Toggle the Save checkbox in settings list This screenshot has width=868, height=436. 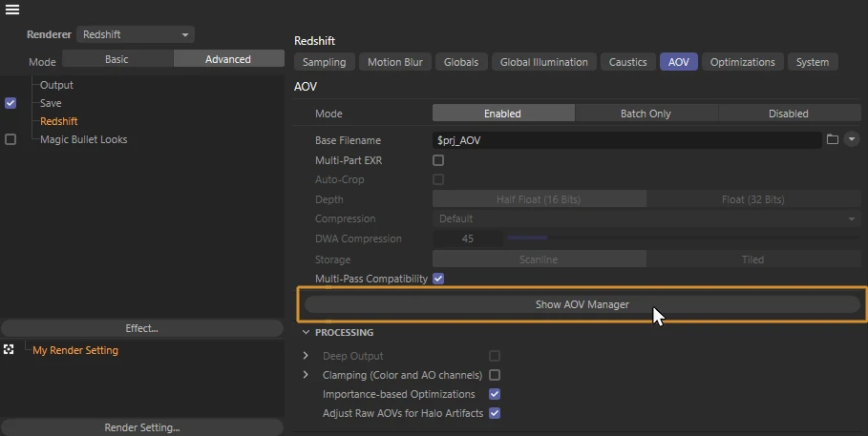click(11, 103)
